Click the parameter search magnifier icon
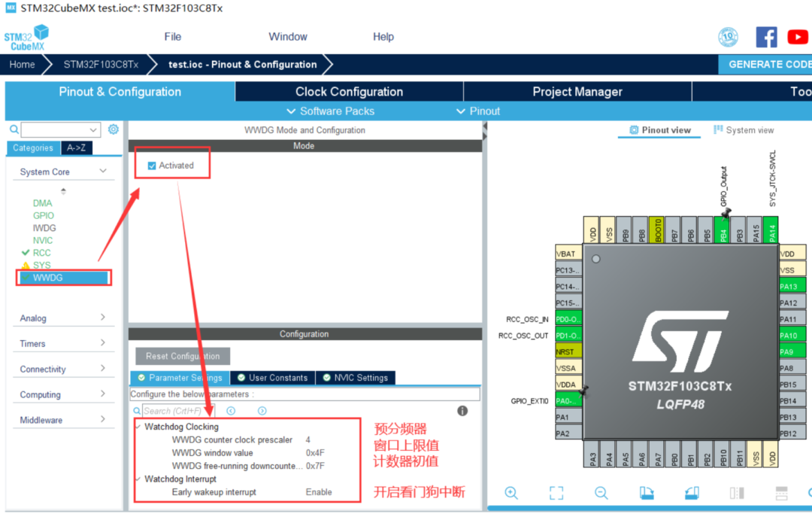The image size is (812, 514). (x=137, y=411)
